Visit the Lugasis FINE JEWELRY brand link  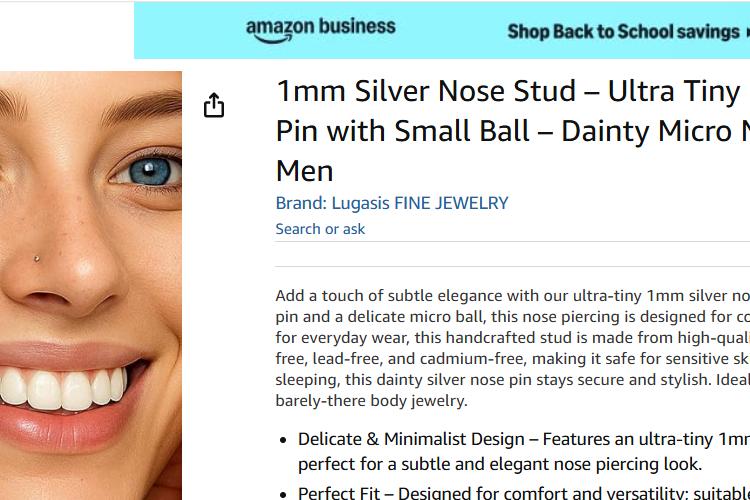point(392,203)
